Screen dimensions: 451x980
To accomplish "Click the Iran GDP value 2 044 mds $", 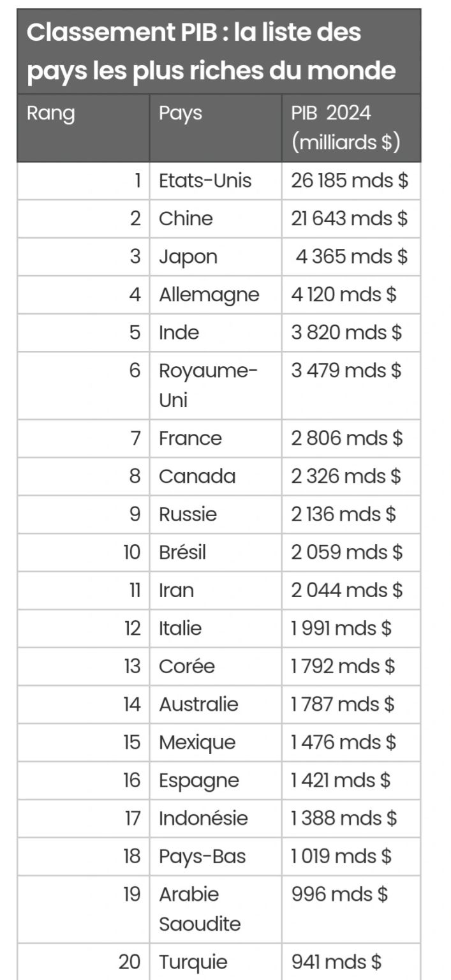I will (x=347, y=591).
